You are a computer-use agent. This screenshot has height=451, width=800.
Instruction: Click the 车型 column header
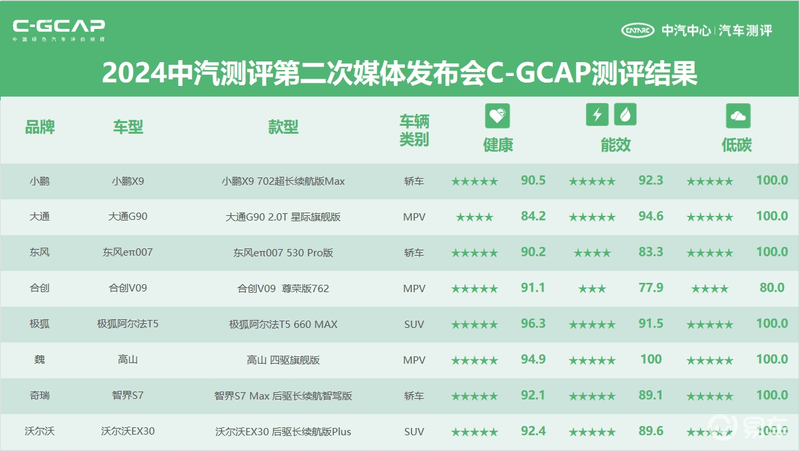(128, 127)
